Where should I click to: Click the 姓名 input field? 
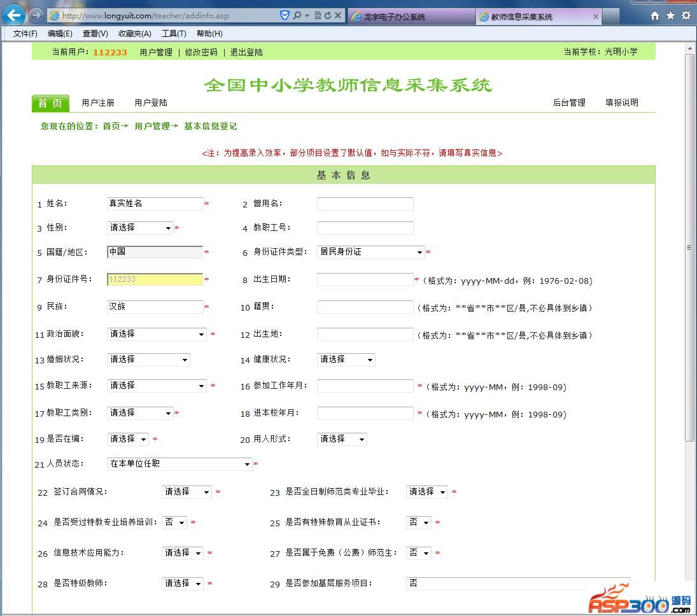click(x=155, y=204)
